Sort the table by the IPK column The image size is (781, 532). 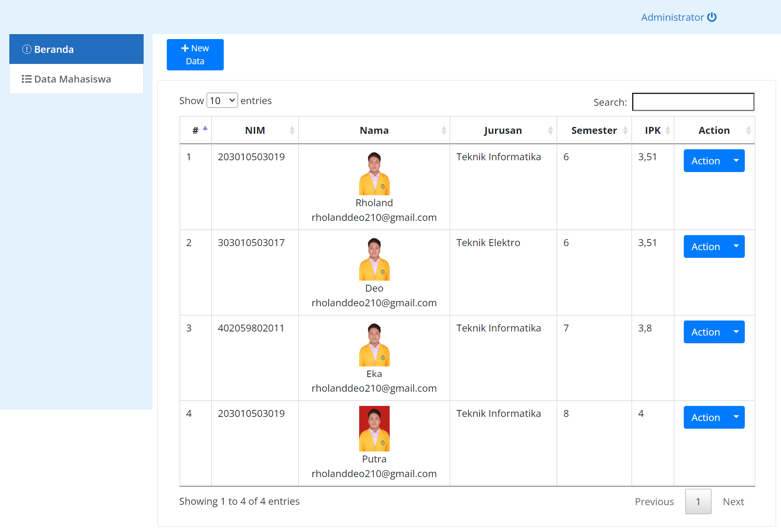pos(668,130)
